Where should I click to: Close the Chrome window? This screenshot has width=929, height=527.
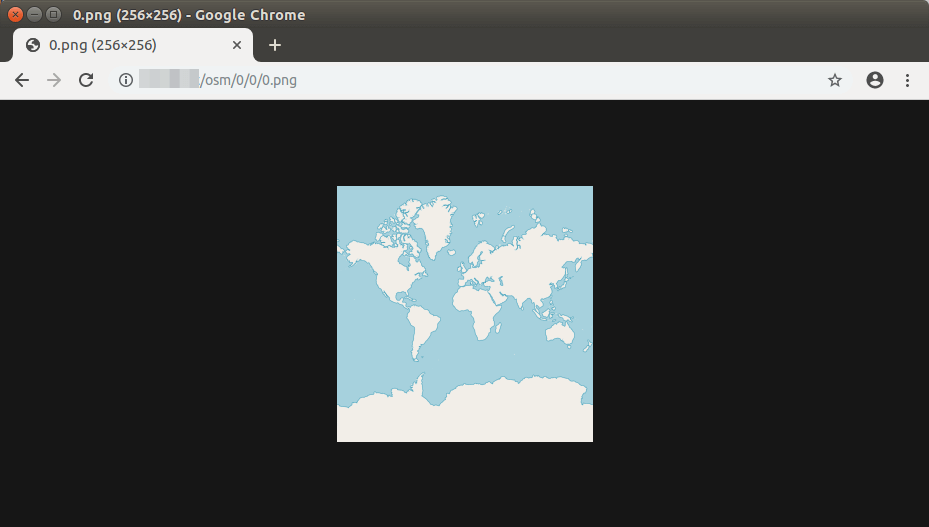15,15
